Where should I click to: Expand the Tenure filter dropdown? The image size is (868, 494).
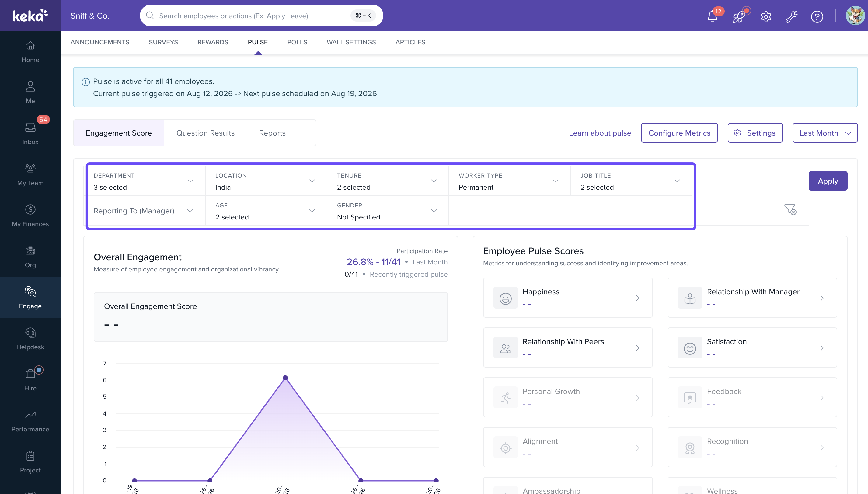pyautogui.click(x=388, y=181)
